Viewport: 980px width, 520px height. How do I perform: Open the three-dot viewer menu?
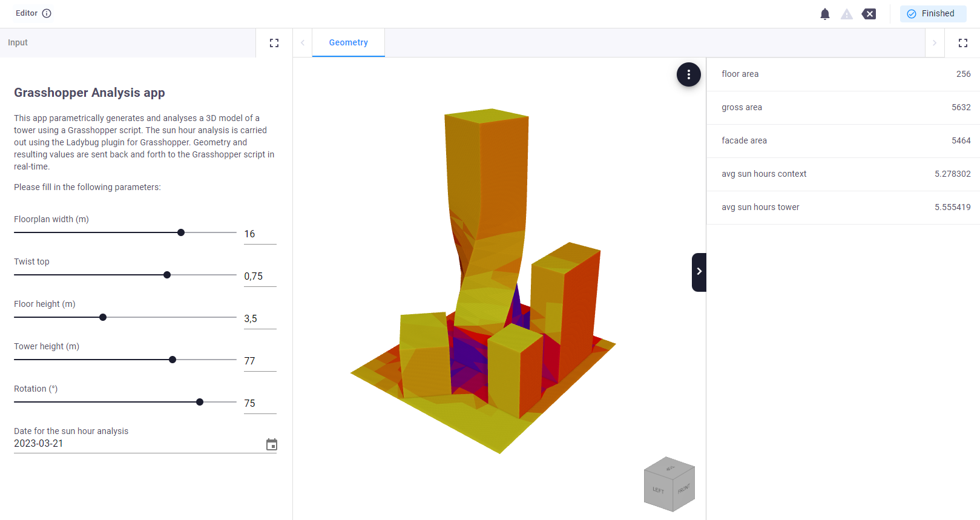689,74
